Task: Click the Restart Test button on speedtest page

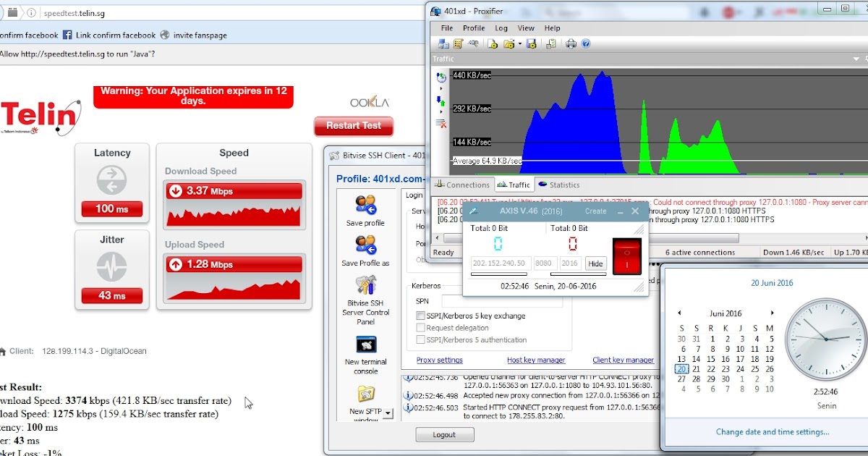Action: click(354, 126)
